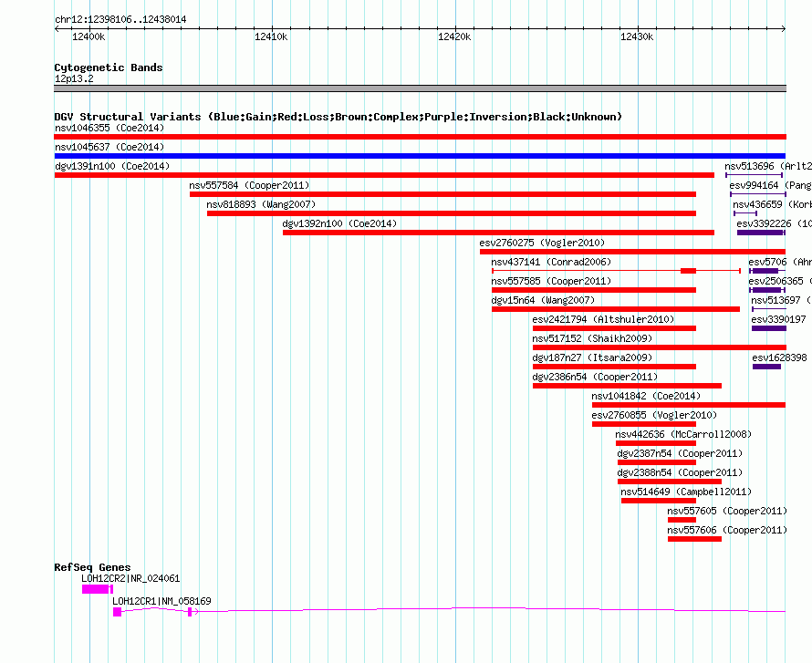Viewport: 812px width, 663px height.
Task: Click the 12400k ruler tick label
Action: click(x=88, y=36)
